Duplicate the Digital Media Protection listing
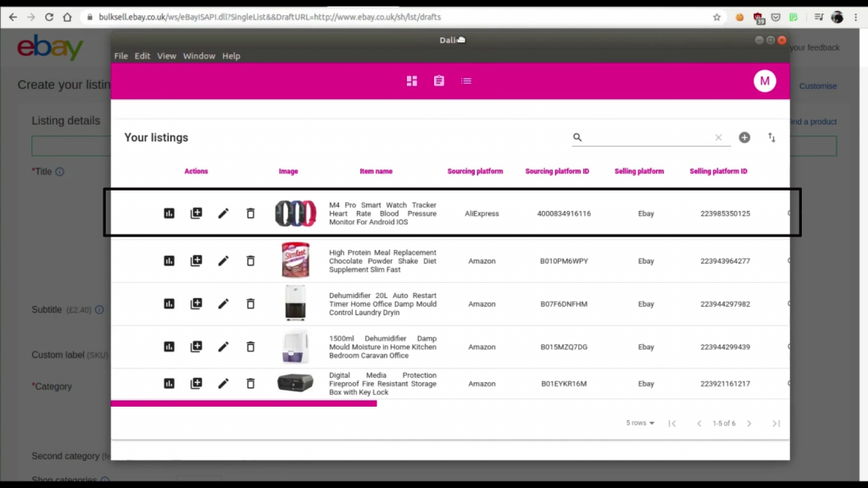868x488 pixels. 196,384
